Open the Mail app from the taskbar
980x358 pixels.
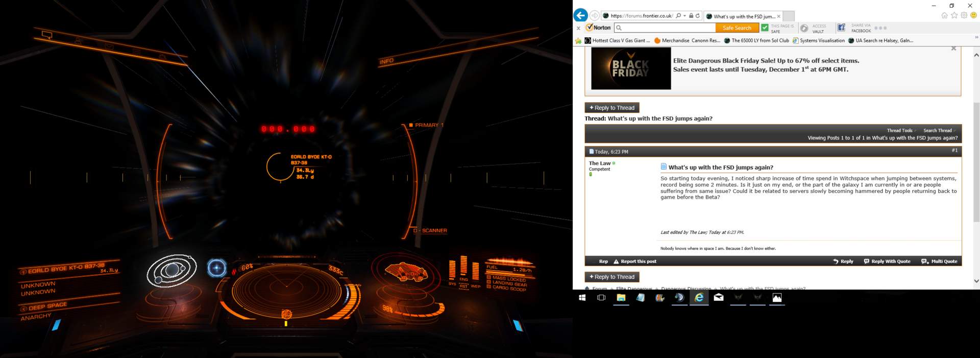(x=719, y=298)
